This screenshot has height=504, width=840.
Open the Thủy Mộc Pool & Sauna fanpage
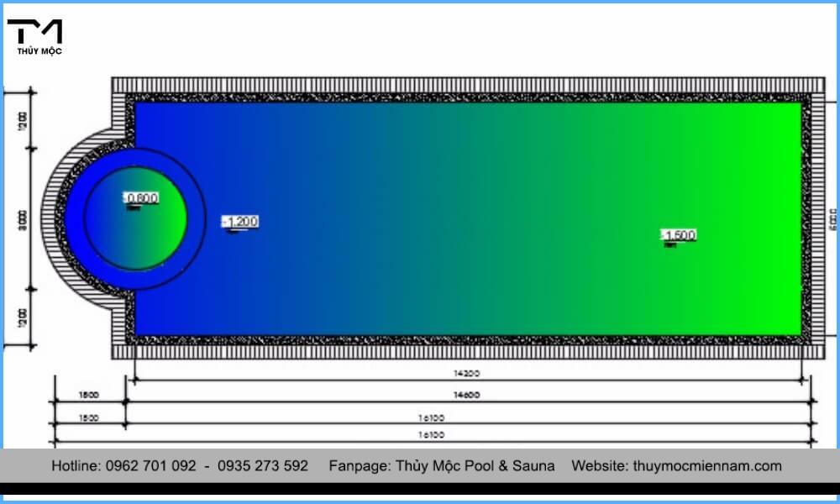[x=475, y=466]
